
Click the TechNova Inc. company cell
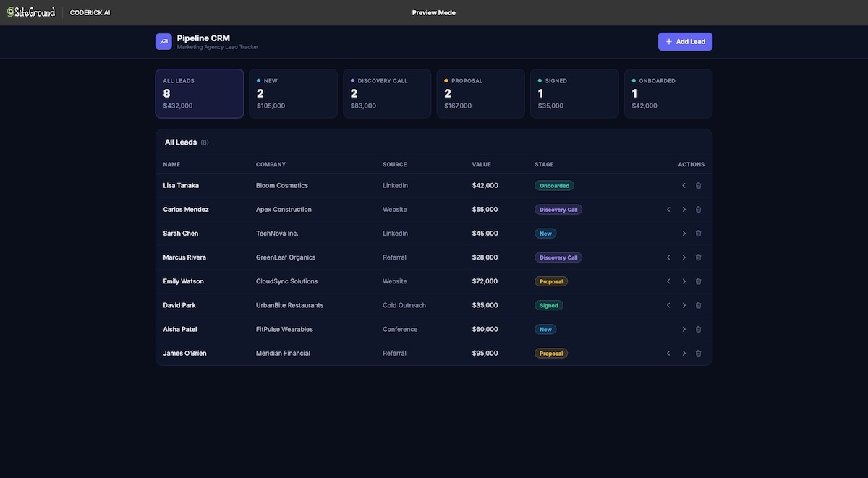277,234
